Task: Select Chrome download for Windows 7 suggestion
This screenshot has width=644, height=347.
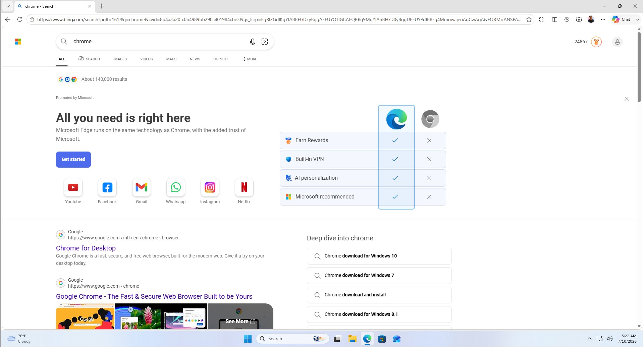Action: [379, 276]
